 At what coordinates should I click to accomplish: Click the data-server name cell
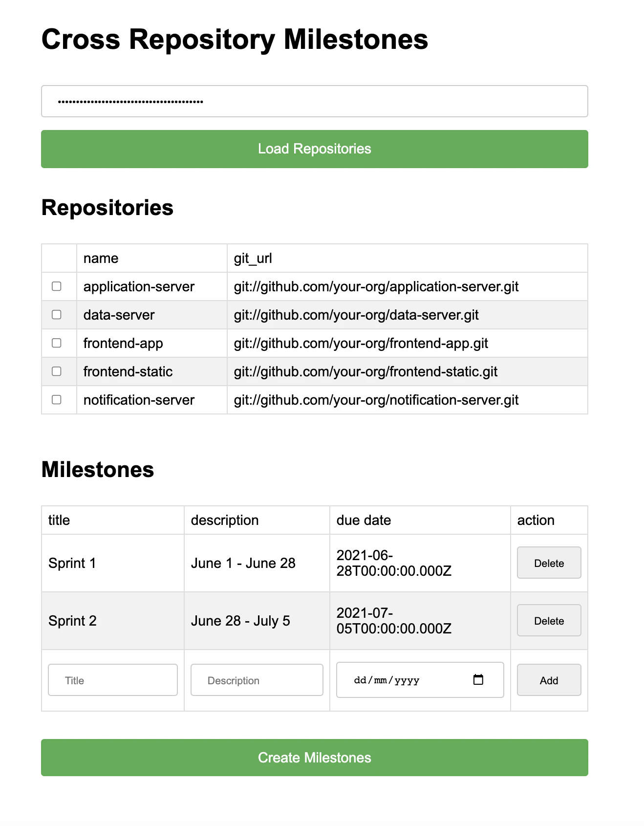(152, 315)
